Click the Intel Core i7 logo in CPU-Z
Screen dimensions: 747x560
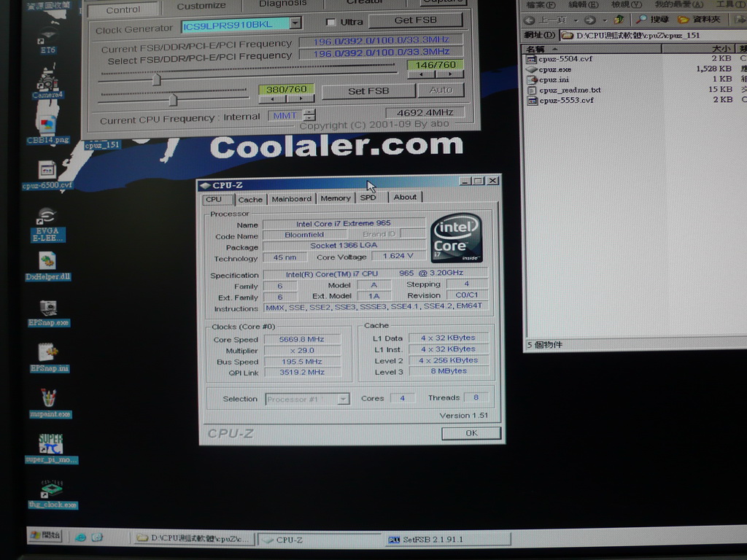[x=457, y=238]
